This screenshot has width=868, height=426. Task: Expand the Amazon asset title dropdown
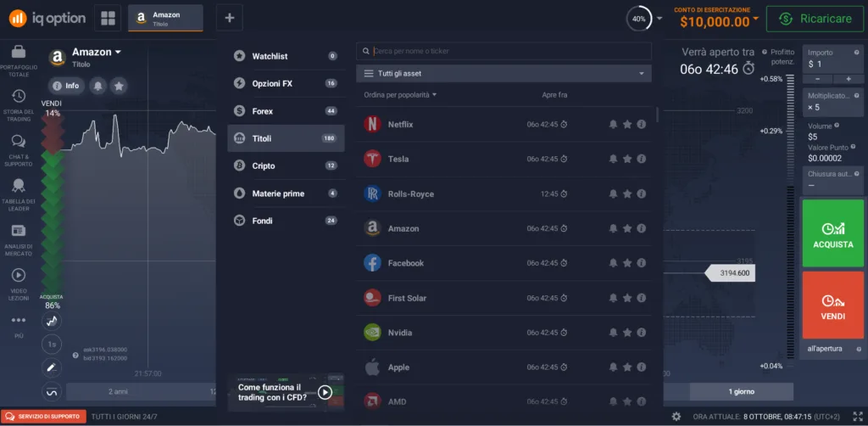[x=118, y=52]
